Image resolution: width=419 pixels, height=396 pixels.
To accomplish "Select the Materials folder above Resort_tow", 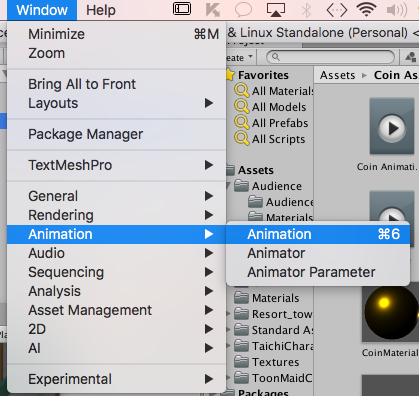I will pyautogui.click(x=267, y=298).
